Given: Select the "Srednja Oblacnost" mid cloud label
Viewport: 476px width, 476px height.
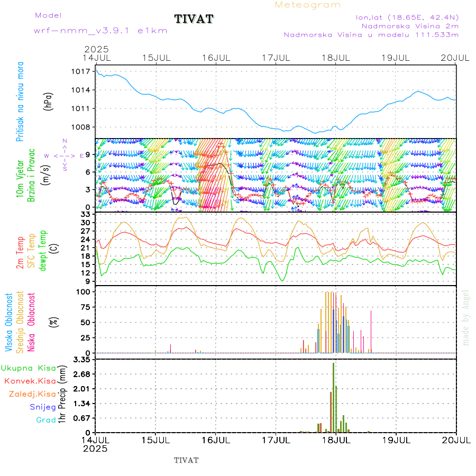Looking at the screenshot, I should click(x=20, y=322).
